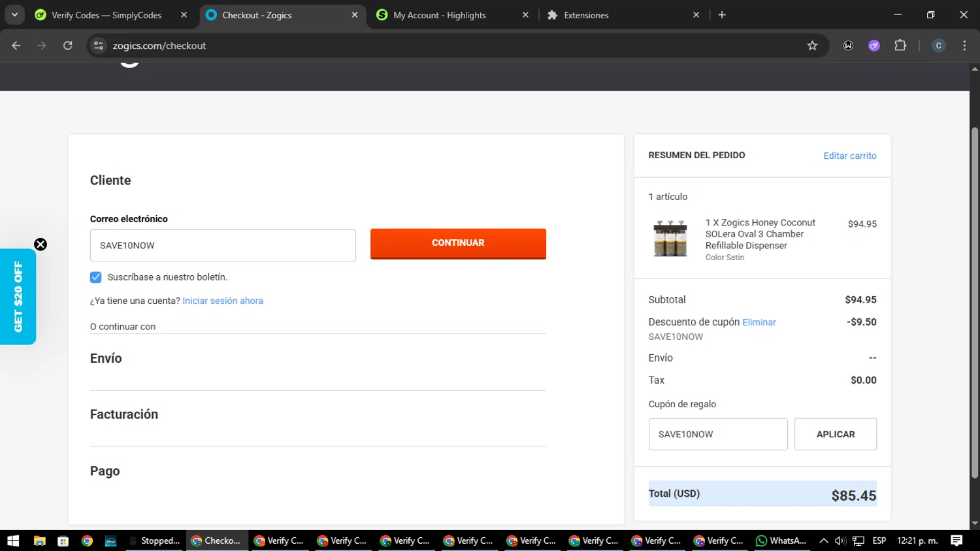This screenshot has width=980, height=551.
Task: Click the dispenser product thumbnail
Action: point(670,239)
